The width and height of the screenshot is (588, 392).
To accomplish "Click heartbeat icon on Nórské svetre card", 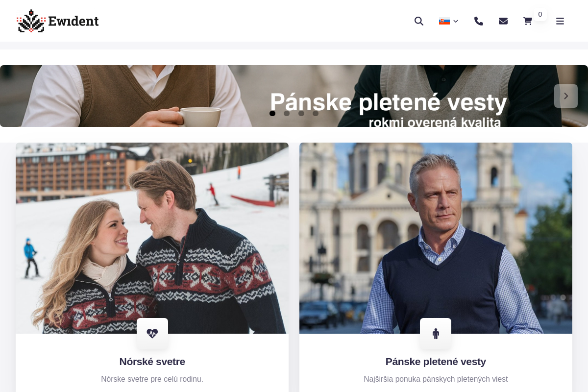I will coord(152,334).
